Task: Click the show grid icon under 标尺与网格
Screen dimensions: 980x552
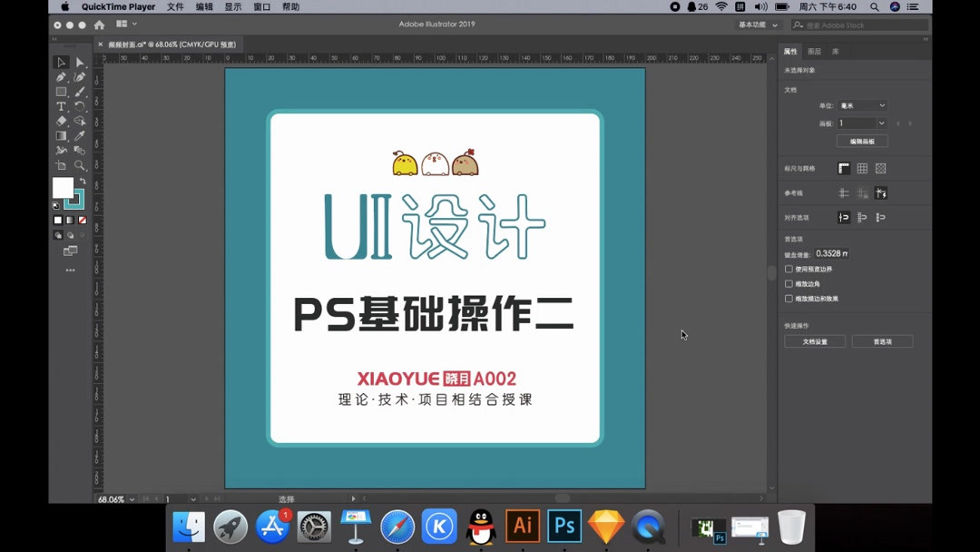Action: pyautogui.click(x=862, y=168)
